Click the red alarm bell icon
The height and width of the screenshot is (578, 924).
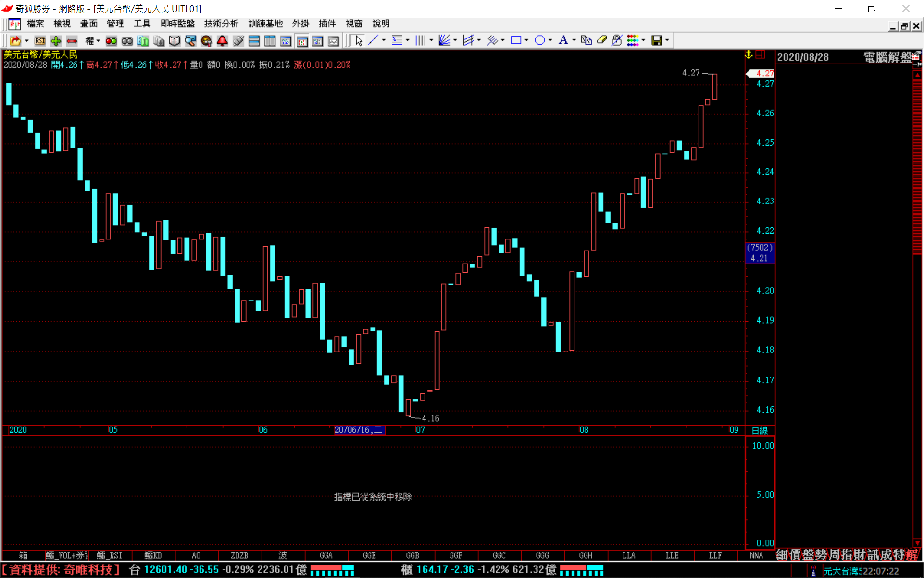(x=222, y=41)
